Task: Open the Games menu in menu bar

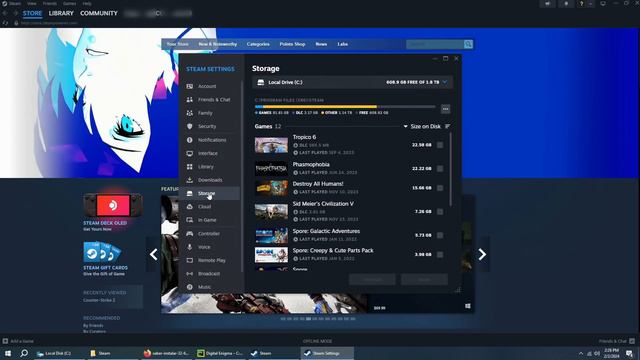Action: 69,3
